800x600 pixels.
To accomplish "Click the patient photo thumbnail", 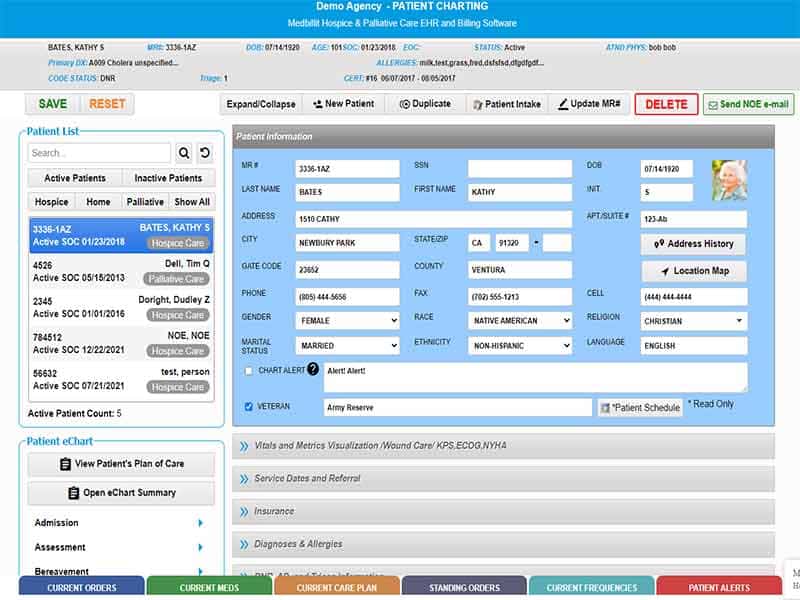I will click(730, 180).
